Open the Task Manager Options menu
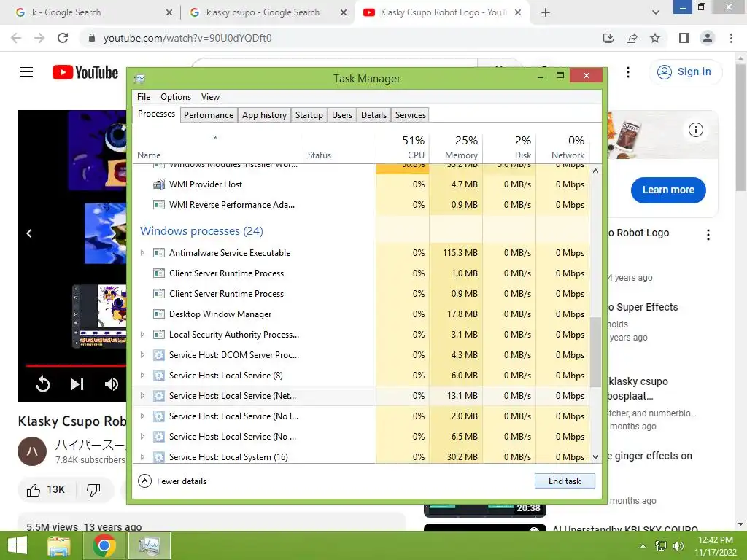This screenshot has height=560, width=747. coord(176,97)
